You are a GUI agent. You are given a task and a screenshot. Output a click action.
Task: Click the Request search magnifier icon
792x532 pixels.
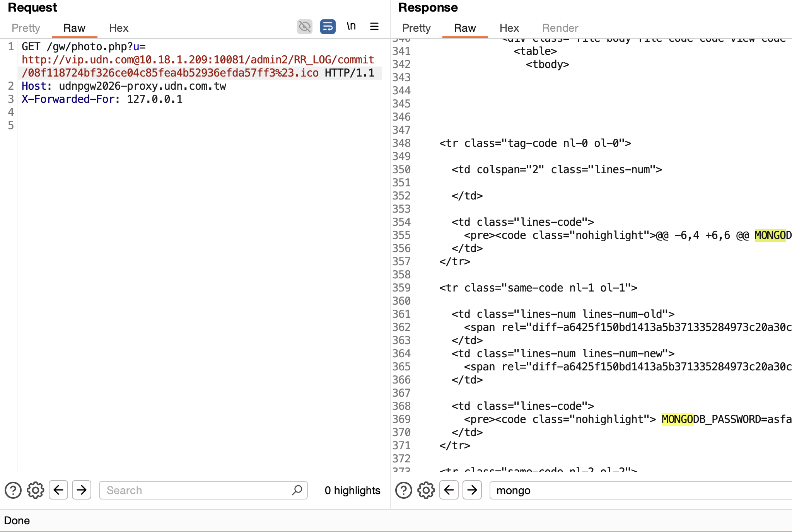297,490
